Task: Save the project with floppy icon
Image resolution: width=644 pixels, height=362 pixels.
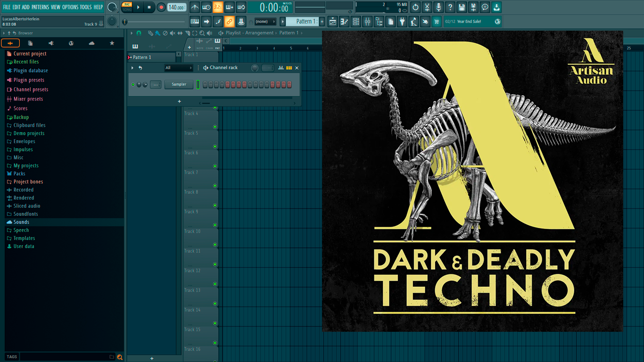Action: coord(462,7)
